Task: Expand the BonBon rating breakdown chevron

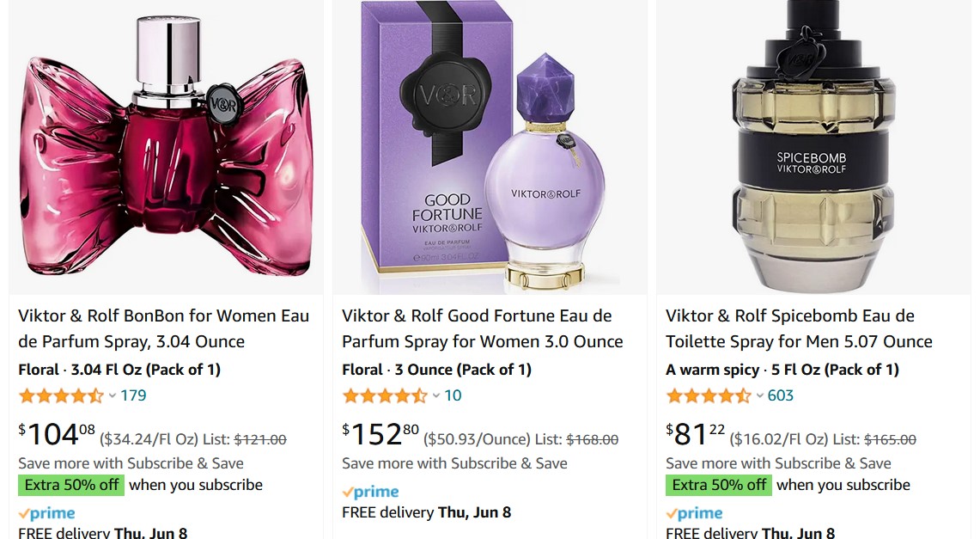Action: point(113,396)
